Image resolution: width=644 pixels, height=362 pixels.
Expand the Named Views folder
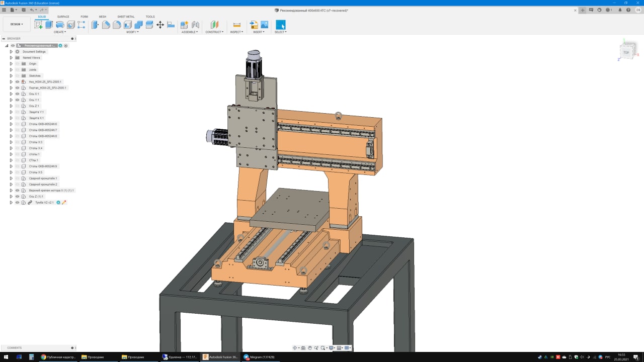pyautogui.click(x=11, y=58)
